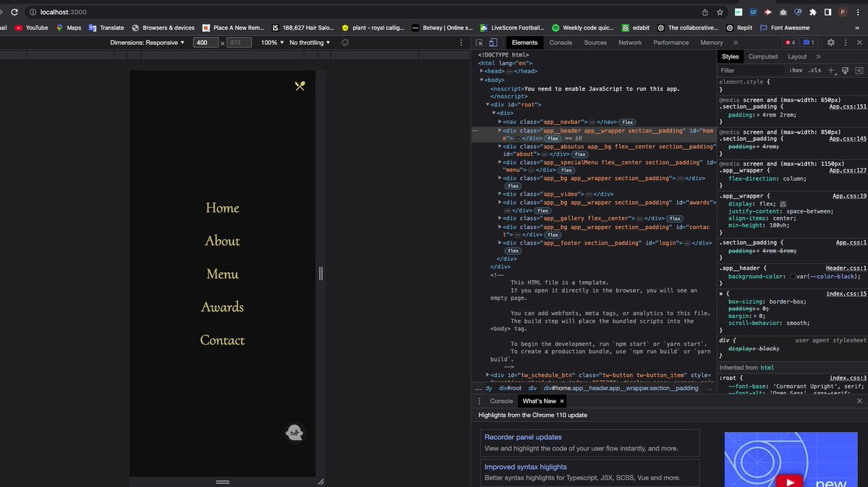Toggle the device toolbar icon
The image size is (868, 487).
tap(493, 43)
